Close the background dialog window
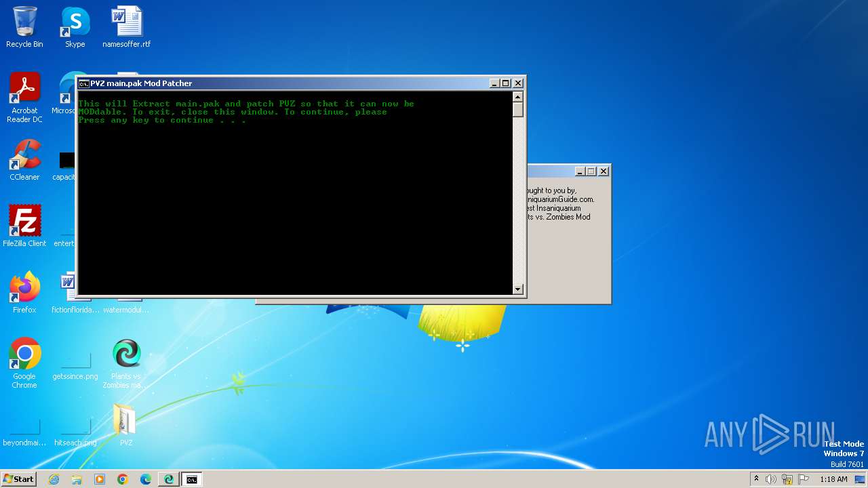Viewport: 868px width, 488px height. point(604,171)
